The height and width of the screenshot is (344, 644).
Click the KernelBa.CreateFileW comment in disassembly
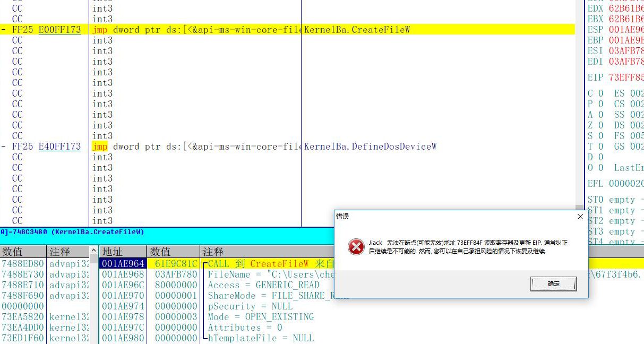[357, 30]
